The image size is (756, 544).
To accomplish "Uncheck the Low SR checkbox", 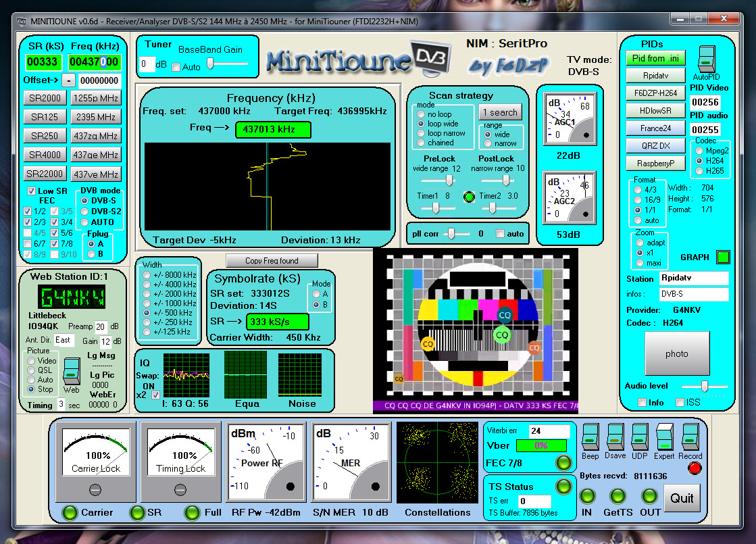I will point(31,191).
